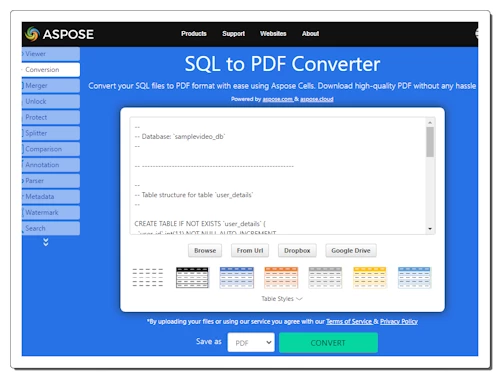This screenshot has width=500, height=378.
Task: Expand more sidebar items with double chevron
Action: (x=46, y=242)
